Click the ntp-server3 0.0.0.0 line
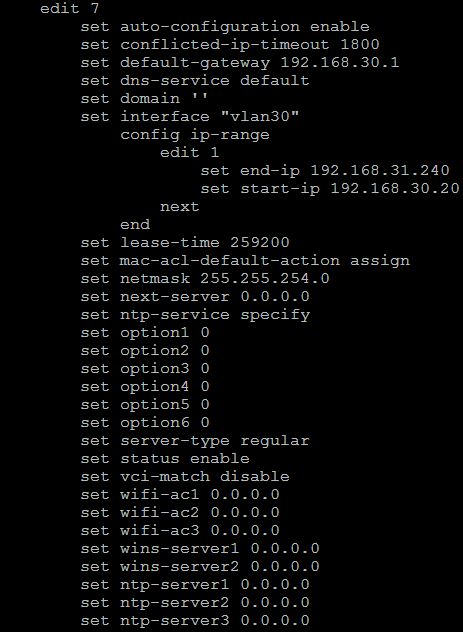Image resolution: width=463 pixels, height=632 pixels. [195, 621]
